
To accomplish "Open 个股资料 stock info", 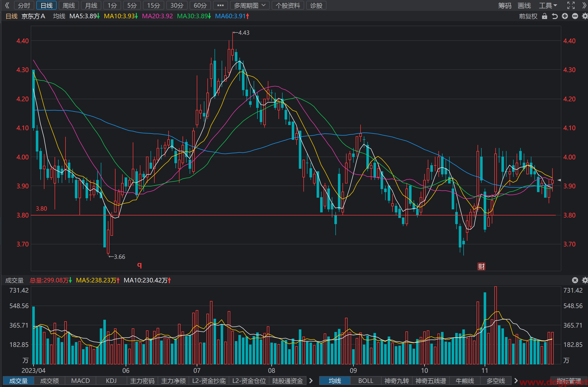I will tap(288, 5).
